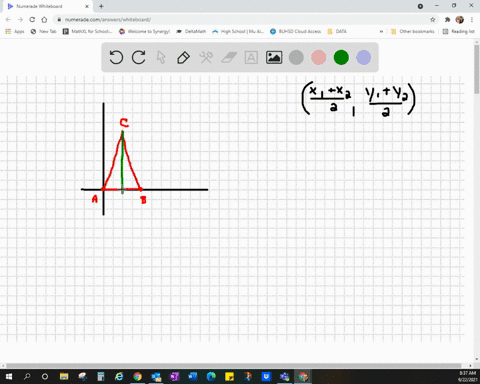Open Calculator from taskbar
The height and width of the screenshot is (384, 480).
tap(101, 377)
